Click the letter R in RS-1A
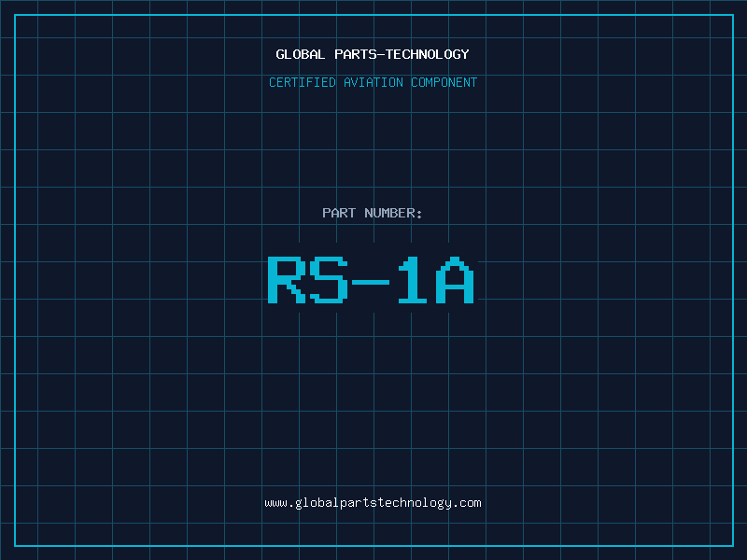Screen dimensions: 747x560 click(287, 280)
